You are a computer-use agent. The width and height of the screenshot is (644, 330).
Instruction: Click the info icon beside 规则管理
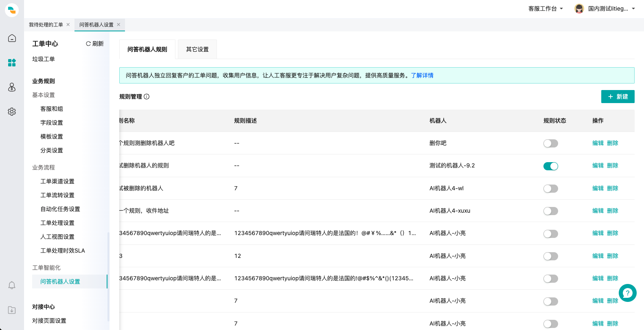click(147, 97)
